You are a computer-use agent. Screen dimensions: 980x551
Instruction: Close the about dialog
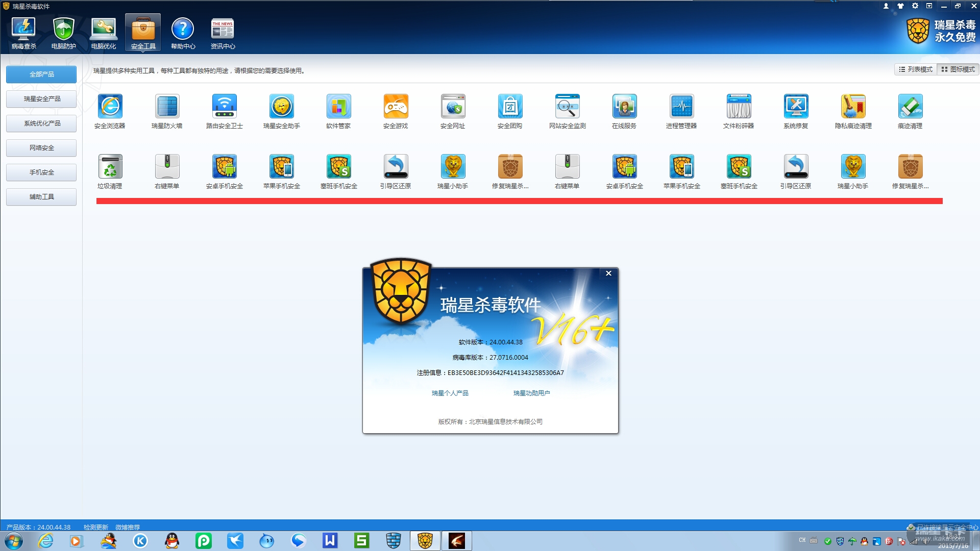pyautogui.click(x=608, y=273)
